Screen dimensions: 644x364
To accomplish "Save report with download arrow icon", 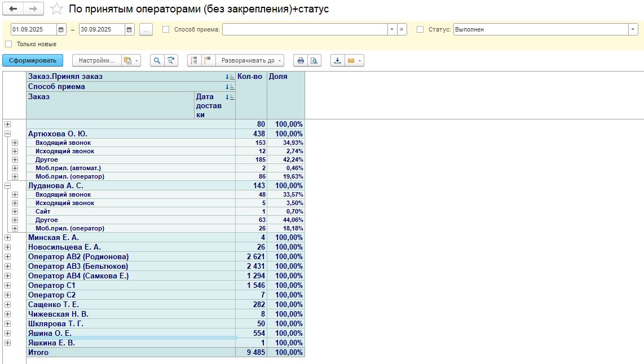I will pyautogui.click(x=337, y=60).
